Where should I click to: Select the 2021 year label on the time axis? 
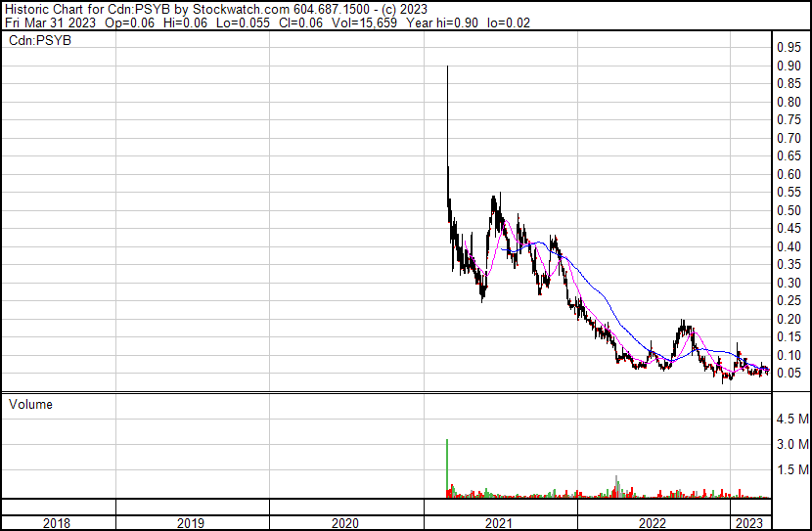(x=499, y=523)
